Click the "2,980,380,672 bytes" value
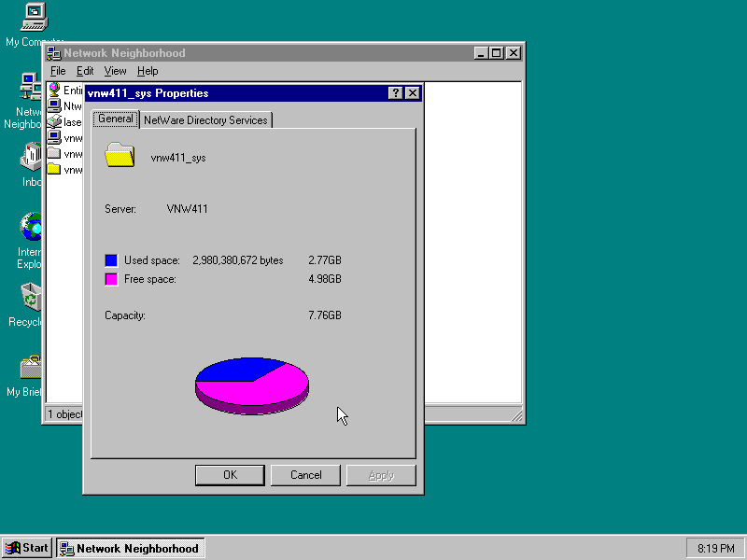Image resolution: width=747 pixels, height=560 pixels. 238,260
